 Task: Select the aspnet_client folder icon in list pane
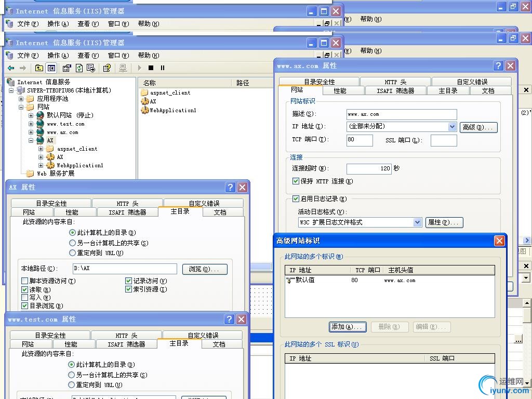click(x=144, y=92)
